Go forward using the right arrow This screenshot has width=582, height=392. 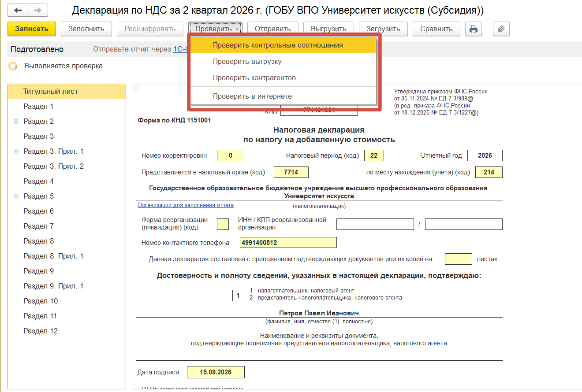tap(38, 10)
